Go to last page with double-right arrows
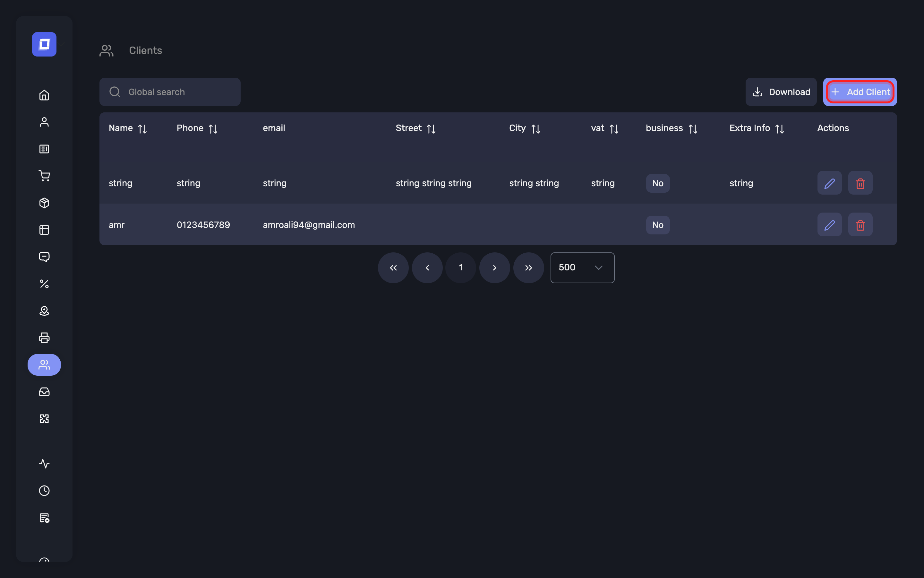This screenshot has width=924, height=578. coord(529,267)
